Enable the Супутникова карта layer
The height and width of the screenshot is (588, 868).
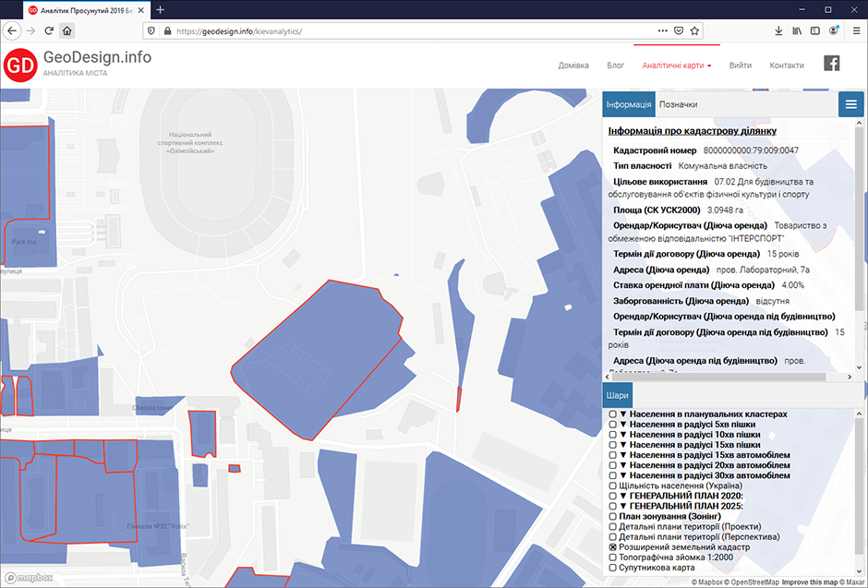pyautogui.click(x=613, y=570)
